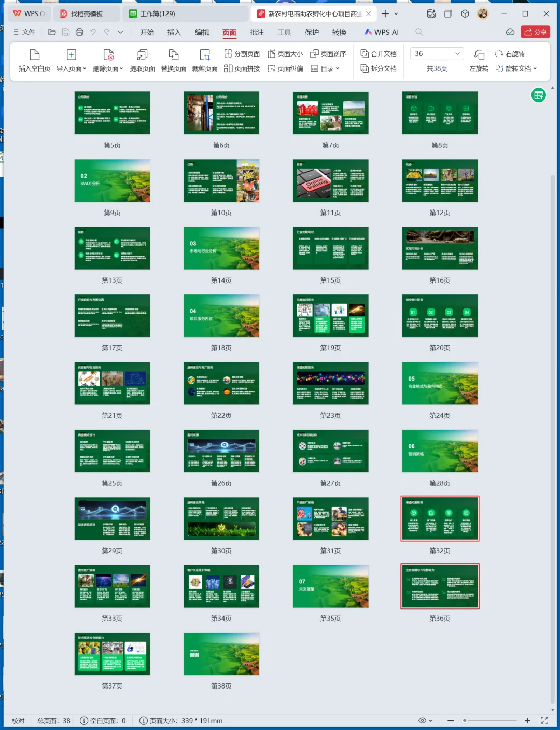Click the save icon in quick toolbar

66,32
